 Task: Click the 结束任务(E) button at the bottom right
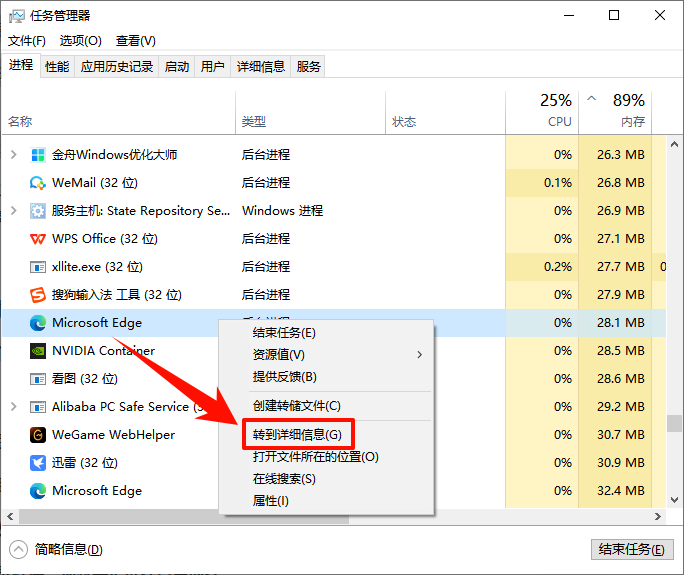(x=632, y=550)
